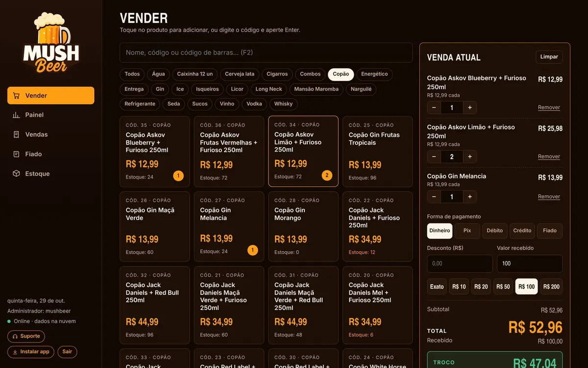
Task: Click the headset icon on Suporte
Action: coord(15,337)
